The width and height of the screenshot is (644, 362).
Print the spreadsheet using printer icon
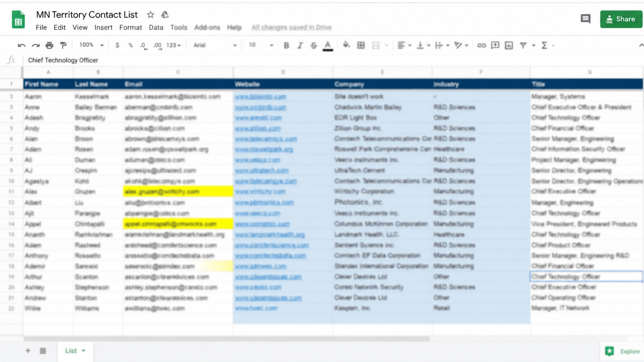[49, 45]
